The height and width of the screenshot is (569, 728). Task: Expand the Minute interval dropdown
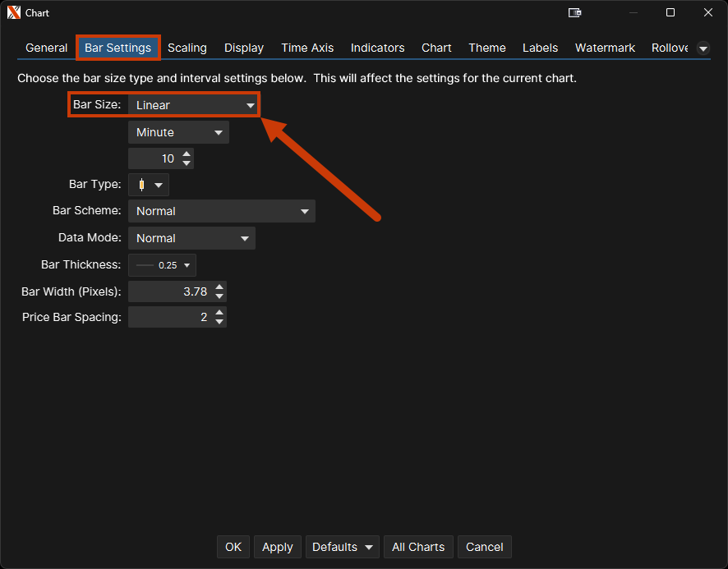178,132
